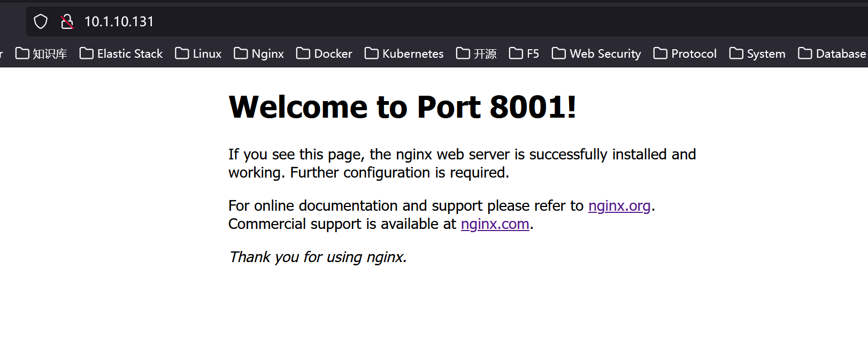Open the Protocol bookmark folder
The height and width of the screenshot is (345, 868).
tap(685, 53)
